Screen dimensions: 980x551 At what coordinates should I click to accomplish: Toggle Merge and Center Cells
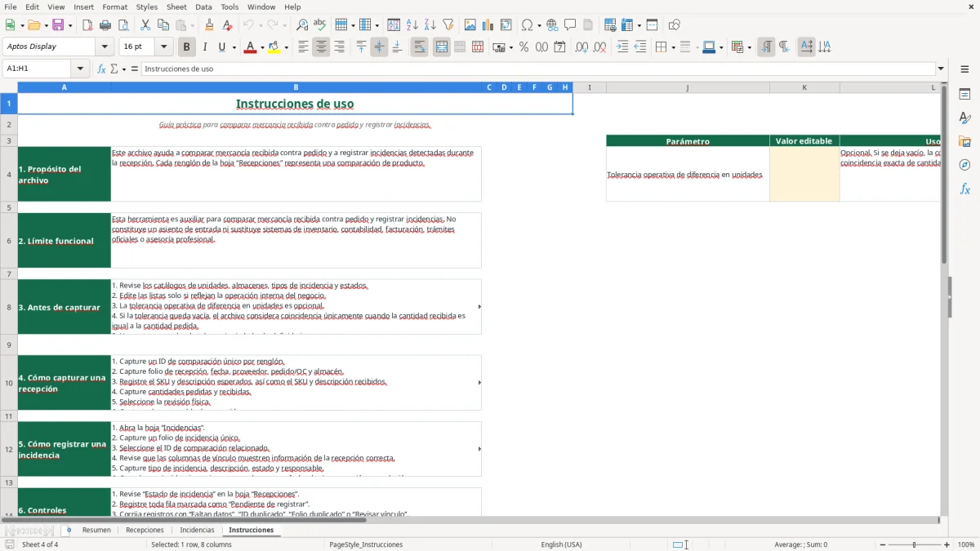[x=442, y=47]
